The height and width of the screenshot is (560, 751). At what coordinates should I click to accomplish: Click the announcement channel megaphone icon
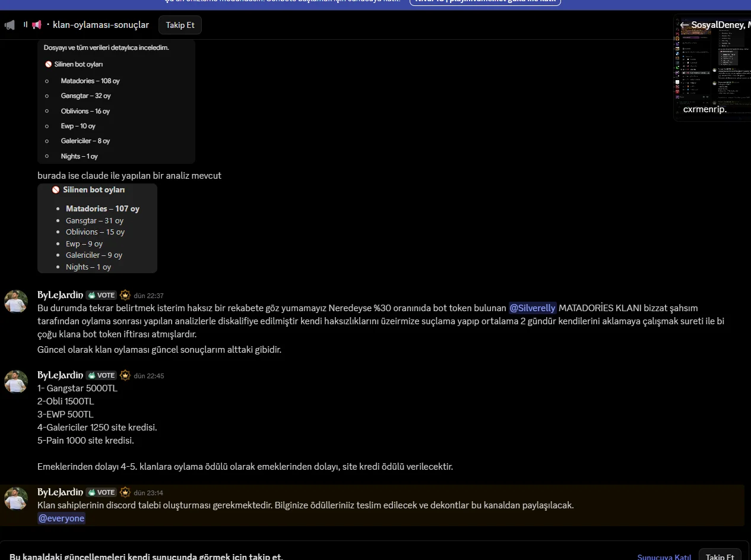pyautogui.click(x=37, y=25)
